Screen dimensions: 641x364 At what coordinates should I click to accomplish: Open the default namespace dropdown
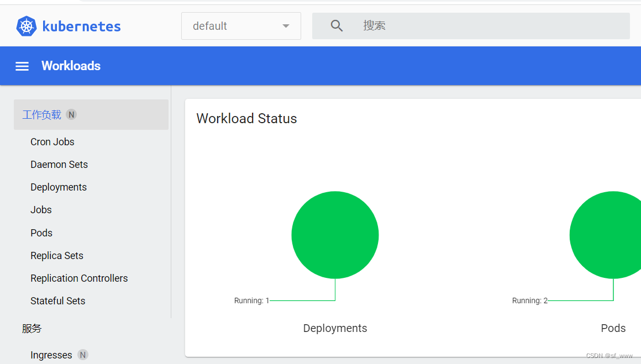click(241, 26)
